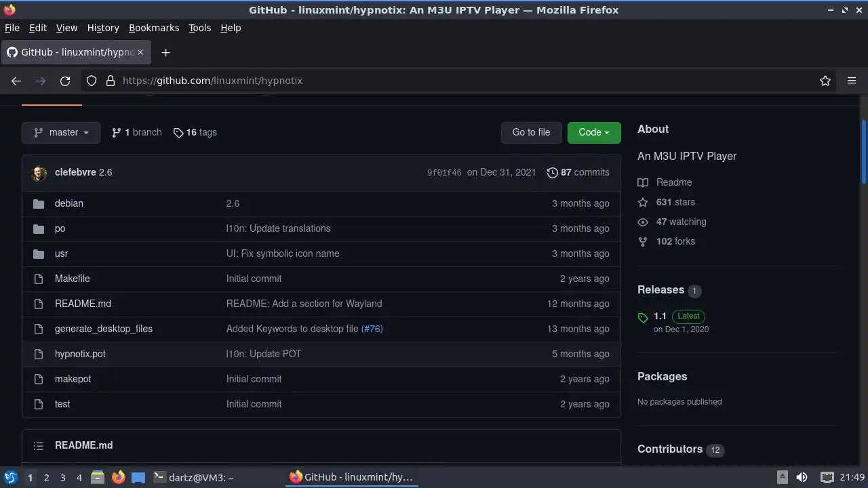Image resolution: width=868 pixels, height=488 pixels.
Task: Open the History menu
Action: click(103, 28)
